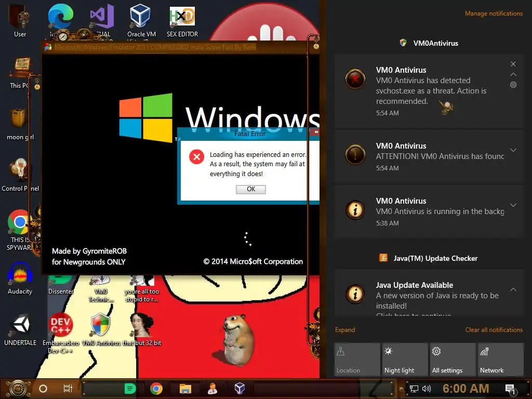This screenshot has width=532, height=399.
Task: Open the VM0 Technic desktop icon
Action: pyautogui.click(x=101, y=289)
